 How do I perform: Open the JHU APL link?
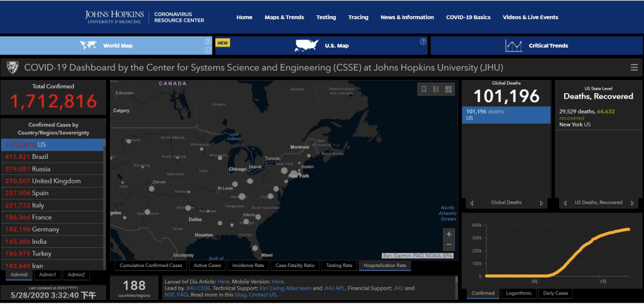coord(333,288)
